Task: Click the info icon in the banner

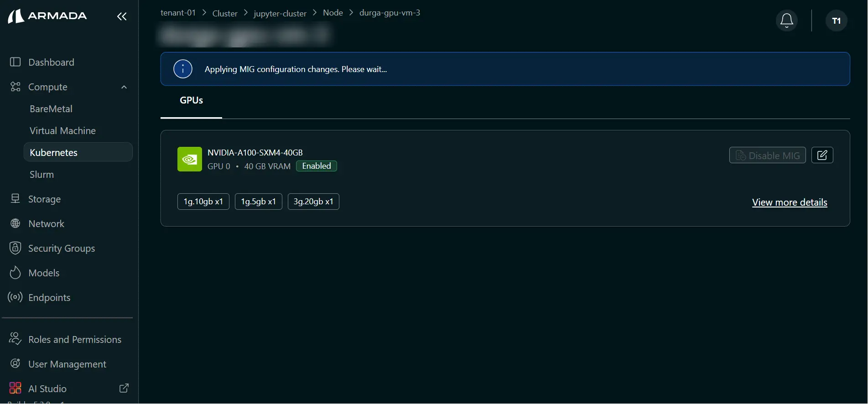Action: tap(183, 69)
